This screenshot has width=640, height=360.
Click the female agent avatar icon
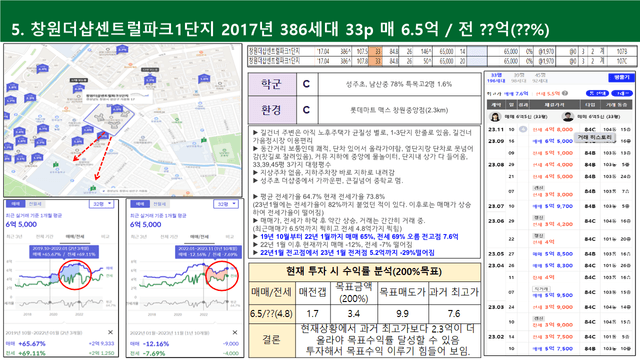pyautogui.click(x=495, y=117)
